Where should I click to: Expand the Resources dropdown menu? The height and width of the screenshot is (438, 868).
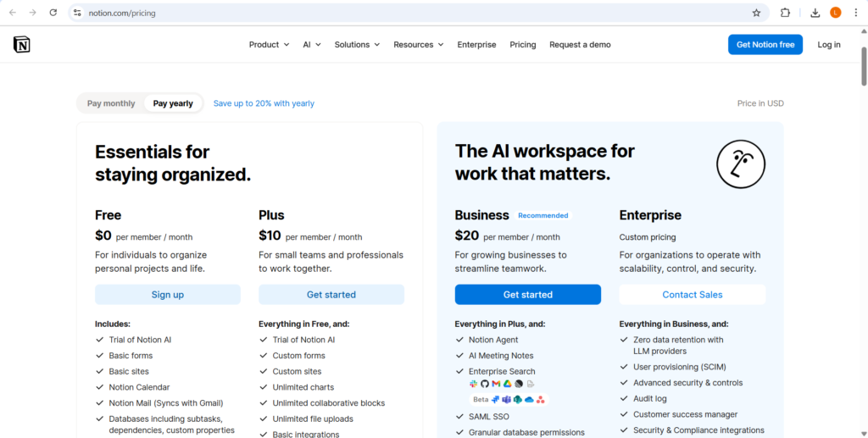coord(419,45)
